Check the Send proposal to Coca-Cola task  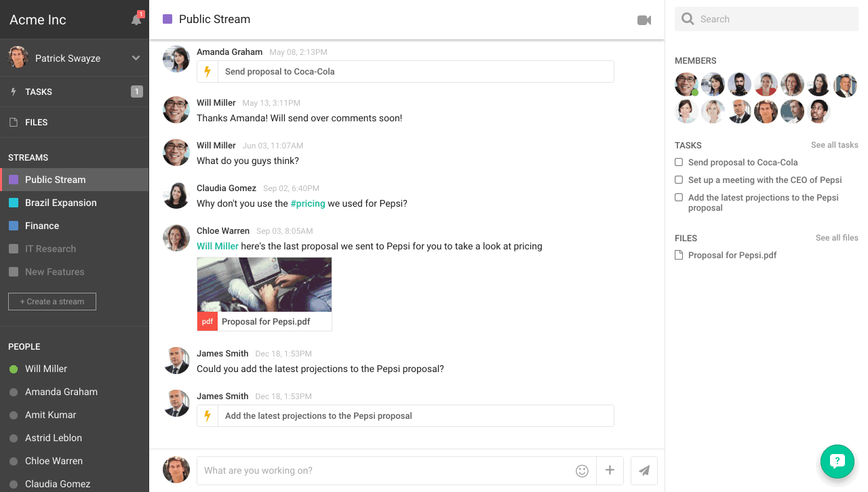679,163
